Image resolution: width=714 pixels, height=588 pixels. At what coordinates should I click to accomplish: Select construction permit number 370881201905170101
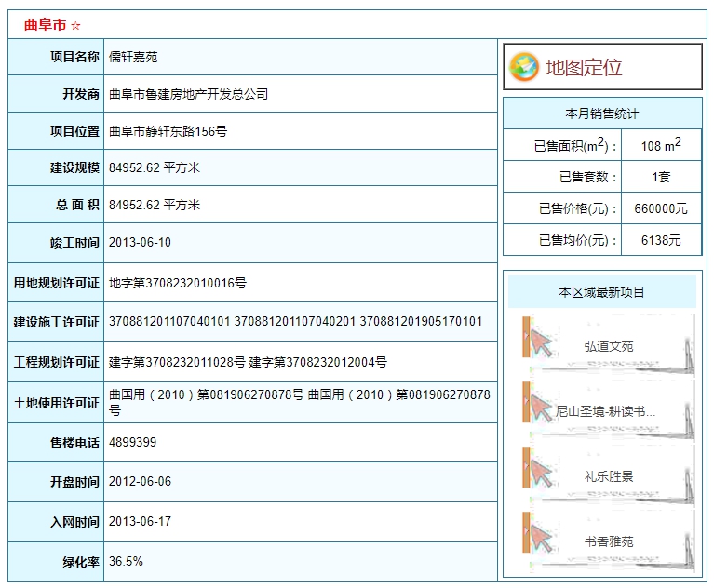421,322
